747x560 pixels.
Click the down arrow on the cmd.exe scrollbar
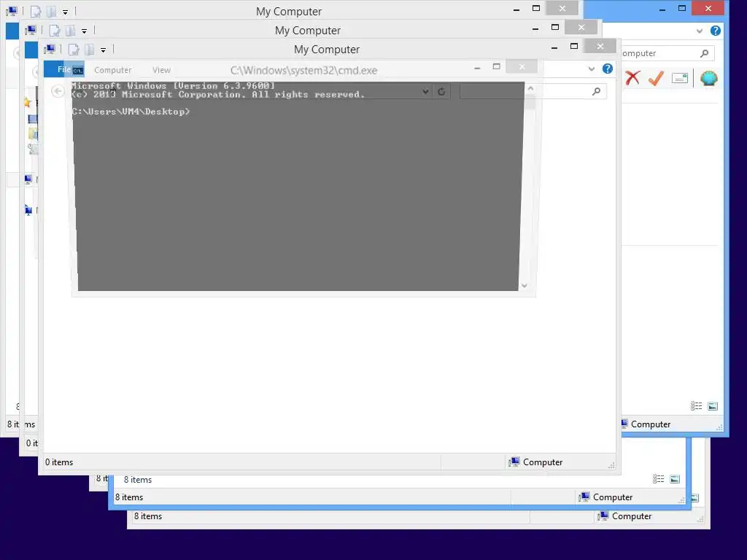524,286
